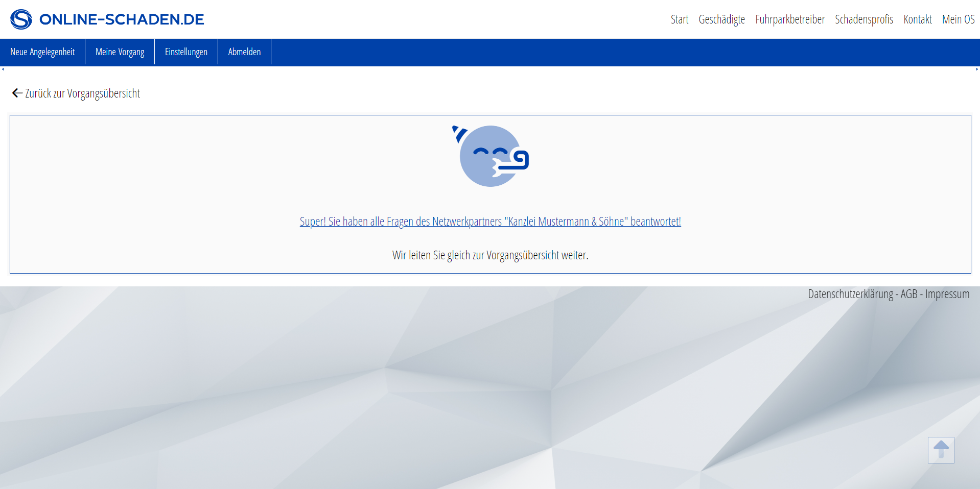Open the Neue Angelegenheit tab
980x489 pixels.
[42, 52]
